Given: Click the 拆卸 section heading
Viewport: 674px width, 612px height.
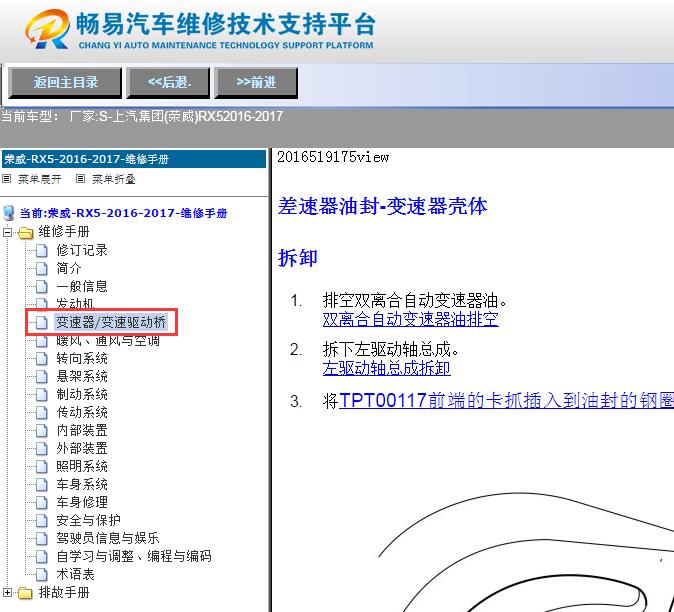Looking at the screenshot, I should 297,258.
